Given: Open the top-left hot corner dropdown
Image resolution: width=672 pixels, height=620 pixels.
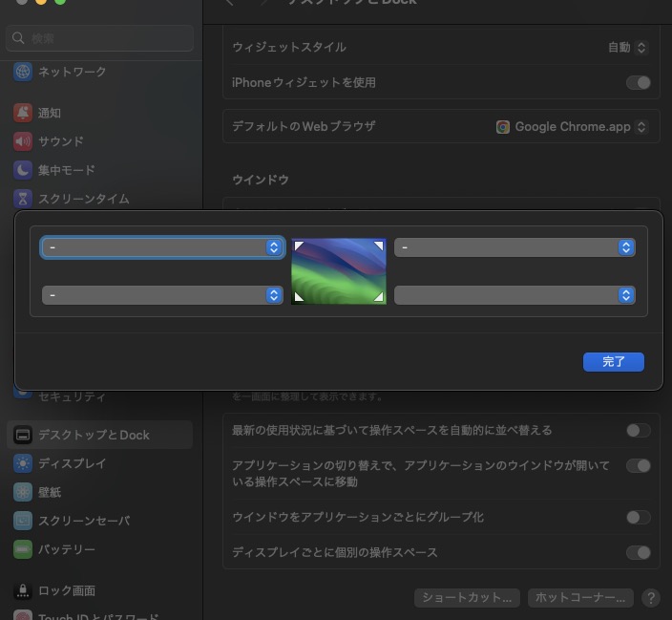Looking at the screenshot, I should click(162, 247).
